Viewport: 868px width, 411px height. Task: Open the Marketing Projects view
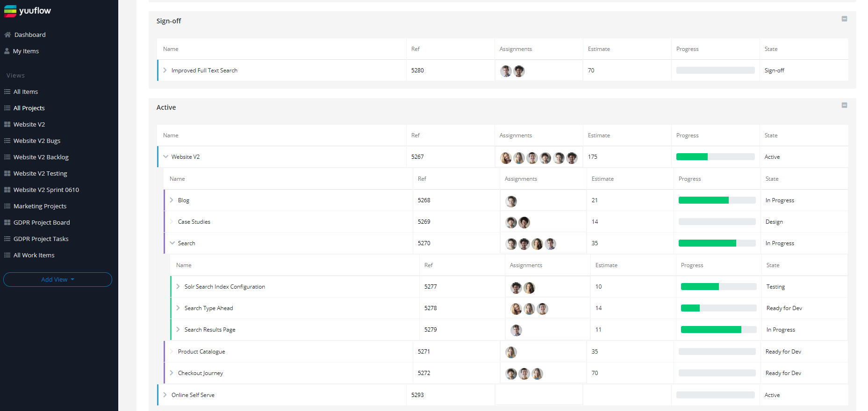40,206
